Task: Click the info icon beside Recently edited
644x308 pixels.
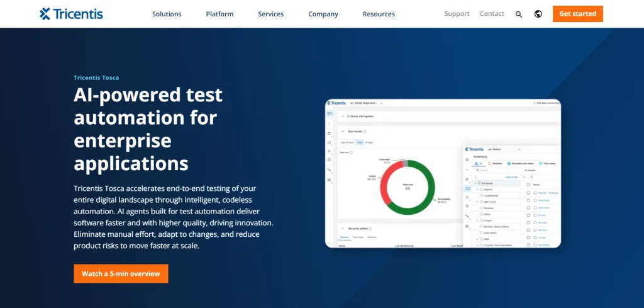Action: (x=370, y=228)
